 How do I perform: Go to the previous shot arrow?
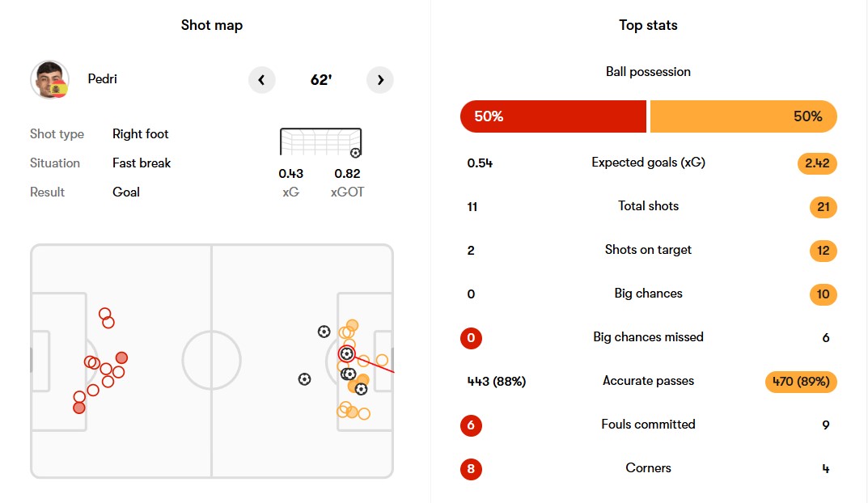tap(261, 80)
